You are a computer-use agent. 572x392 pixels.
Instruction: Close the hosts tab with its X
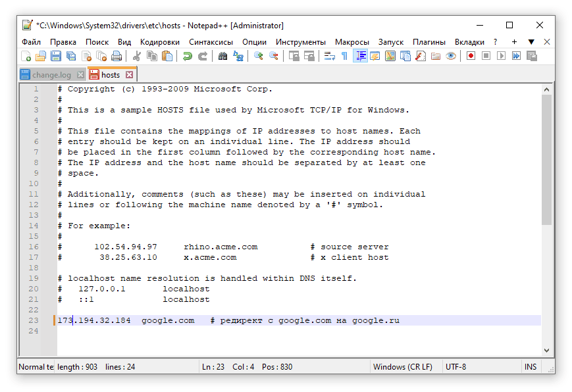(130, 75)
